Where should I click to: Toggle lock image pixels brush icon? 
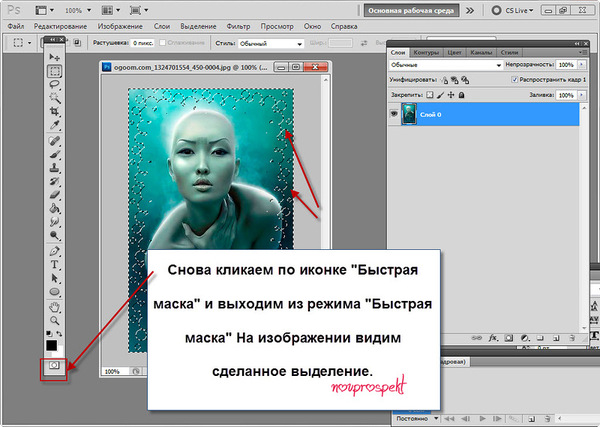[x=441, y=95]
